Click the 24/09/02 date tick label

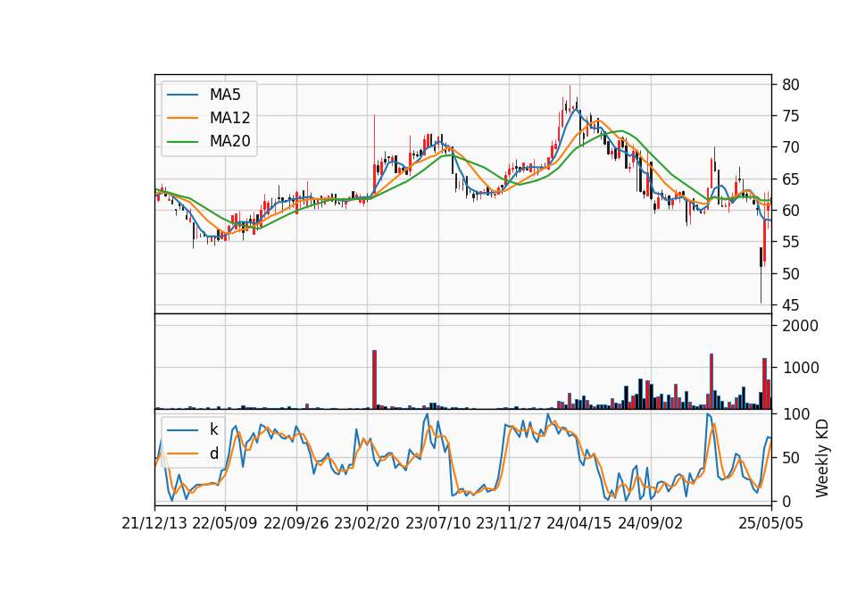point(651,523)
